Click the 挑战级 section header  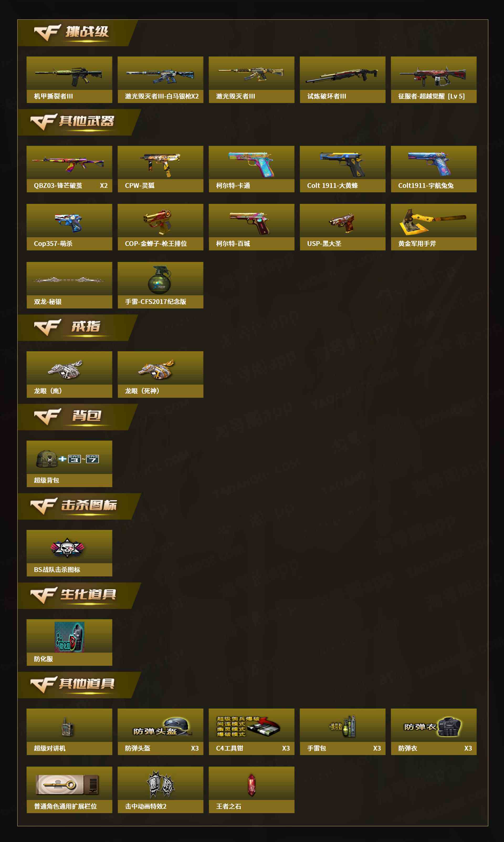point(77,33)
